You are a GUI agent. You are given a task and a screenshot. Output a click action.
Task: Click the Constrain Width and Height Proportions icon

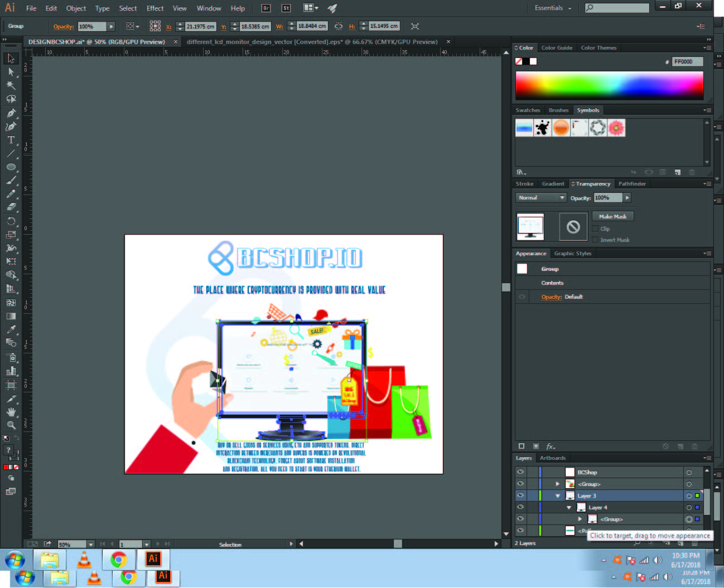point(339,26)
